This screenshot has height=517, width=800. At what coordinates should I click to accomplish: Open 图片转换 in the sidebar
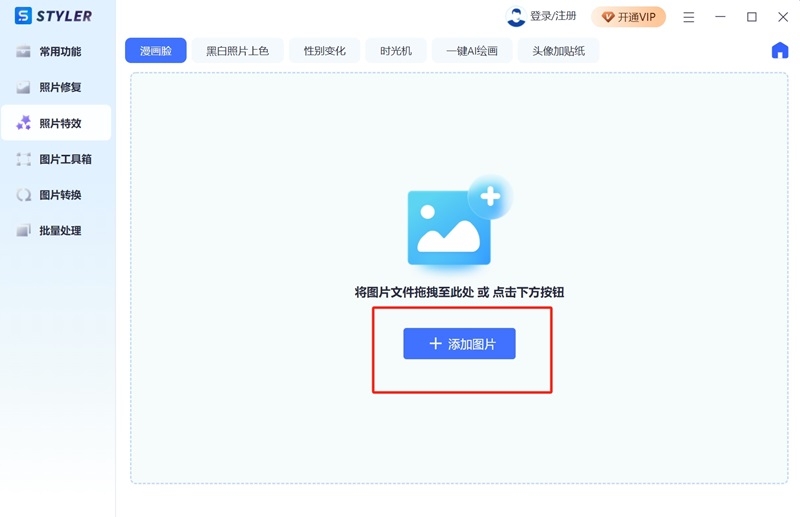click(56, 195)
